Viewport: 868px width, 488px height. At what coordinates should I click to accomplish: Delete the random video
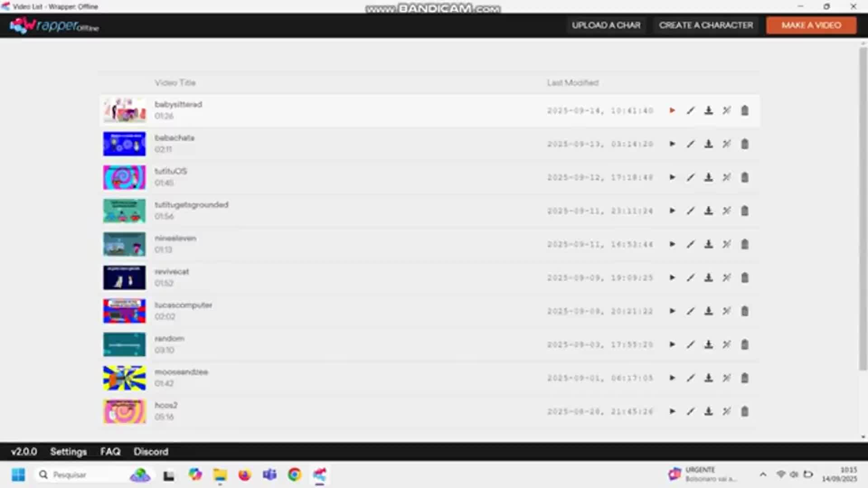745,344
